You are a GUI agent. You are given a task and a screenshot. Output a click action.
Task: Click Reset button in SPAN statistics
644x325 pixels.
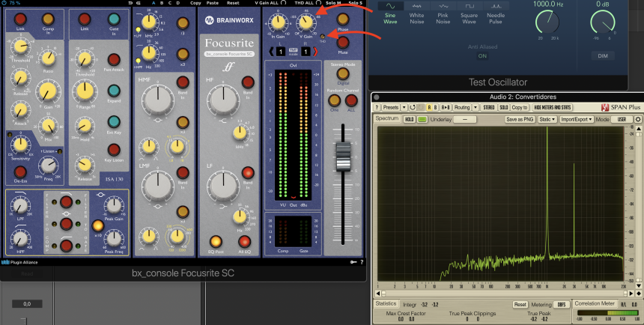(x=520, y=305)
